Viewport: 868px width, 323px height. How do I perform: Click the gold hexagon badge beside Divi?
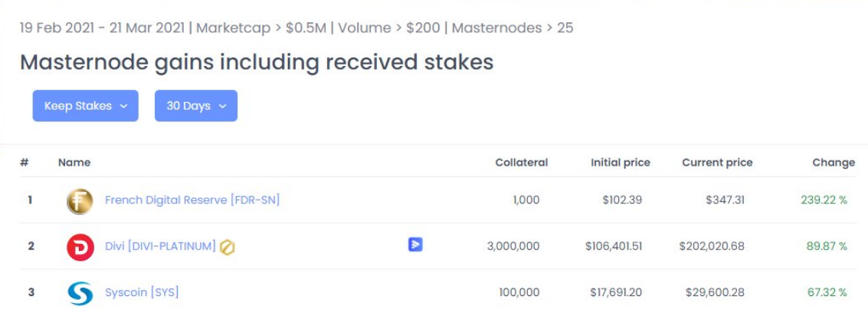(x=227, y=247)
